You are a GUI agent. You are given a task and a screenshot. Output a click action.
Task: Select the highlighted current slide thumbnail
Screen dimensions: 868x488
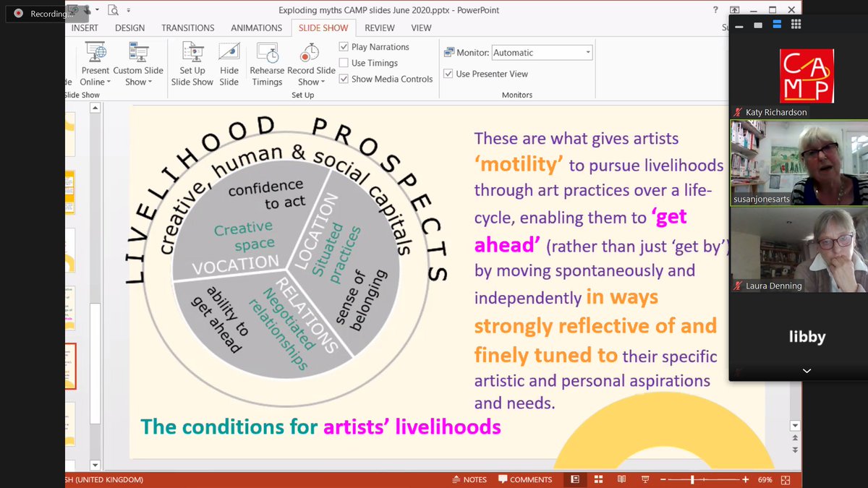(70, 367)
